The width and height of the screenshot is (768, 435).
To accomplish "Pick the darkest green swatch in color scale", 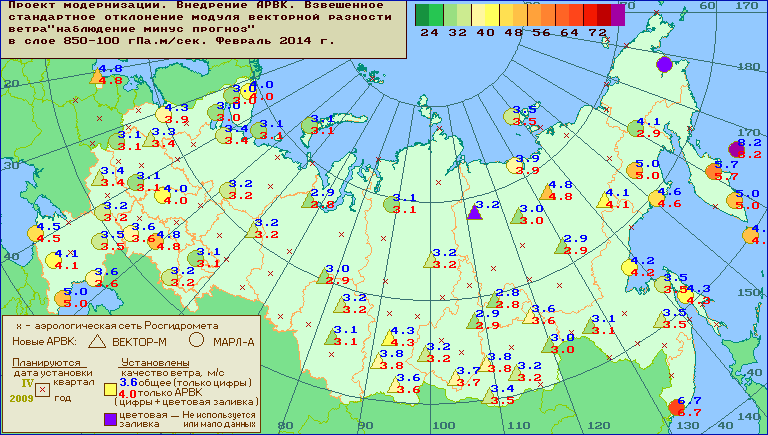I will point(422,15).
